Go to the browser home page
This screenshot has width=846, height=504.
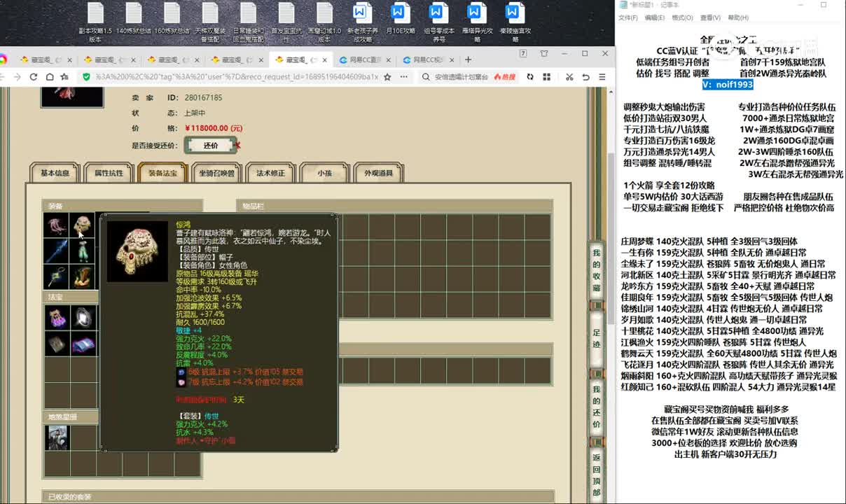48,76
